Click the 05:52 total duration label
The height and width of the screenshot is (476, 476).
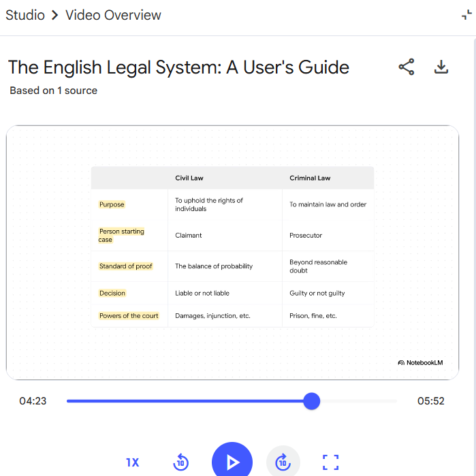coord(430,401)
